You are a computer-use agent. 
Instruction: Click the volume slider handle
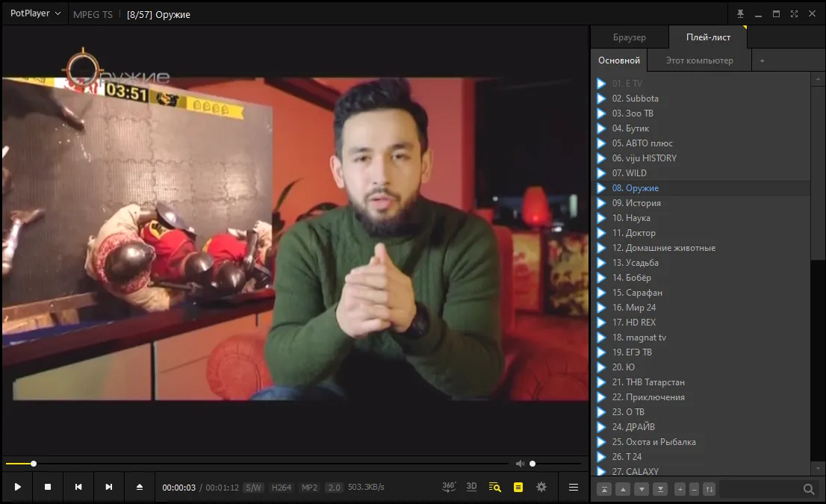point(532,464)
